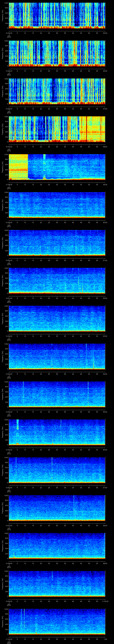Select the spectrogram panel starting at 10:57:00
Image resolution: width=114 pixels, height=644 pixels.
[x=57, y=508]
